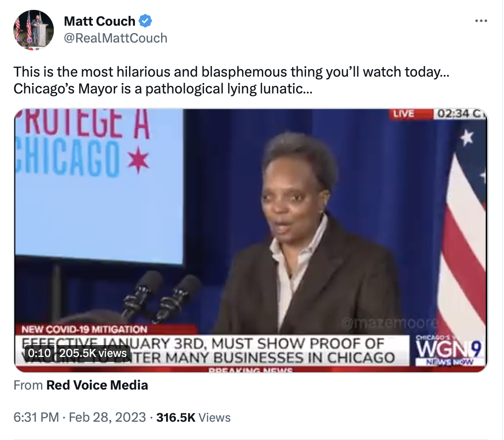Screen dimensions: 504x440
Task: Click the 205.5K views label on the video
Action: (x=93, y=353)
